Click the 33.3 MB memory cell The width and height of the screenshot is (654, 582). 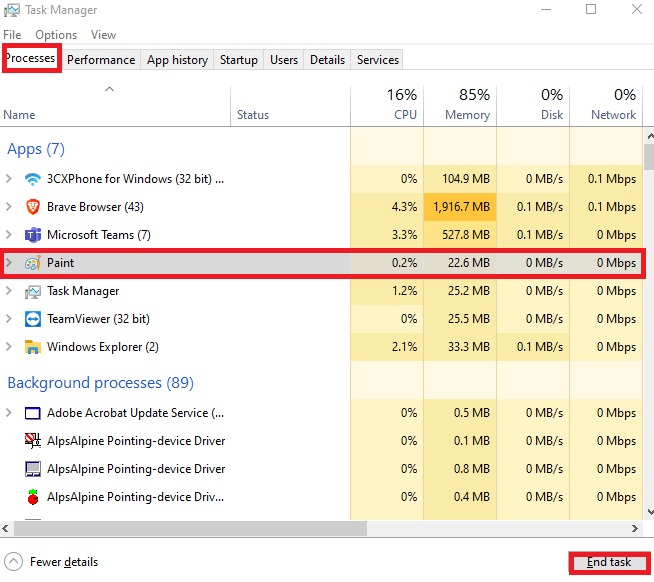tap(460, 347)
